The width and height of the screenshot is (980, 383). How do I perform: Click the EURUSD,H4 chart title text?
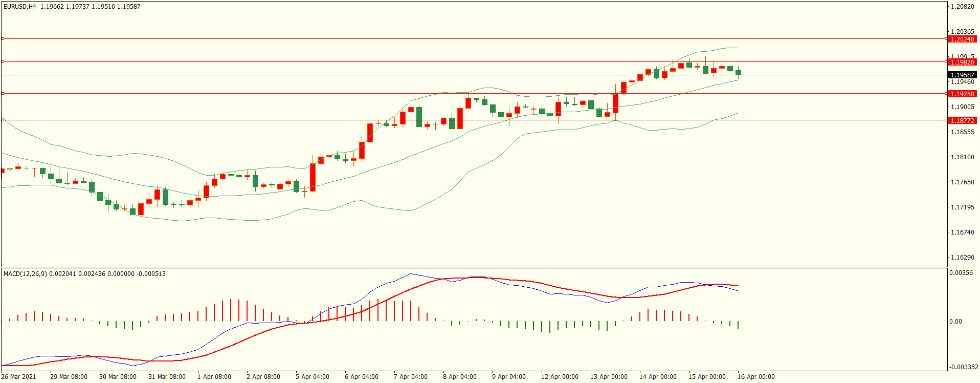(20, 7)
